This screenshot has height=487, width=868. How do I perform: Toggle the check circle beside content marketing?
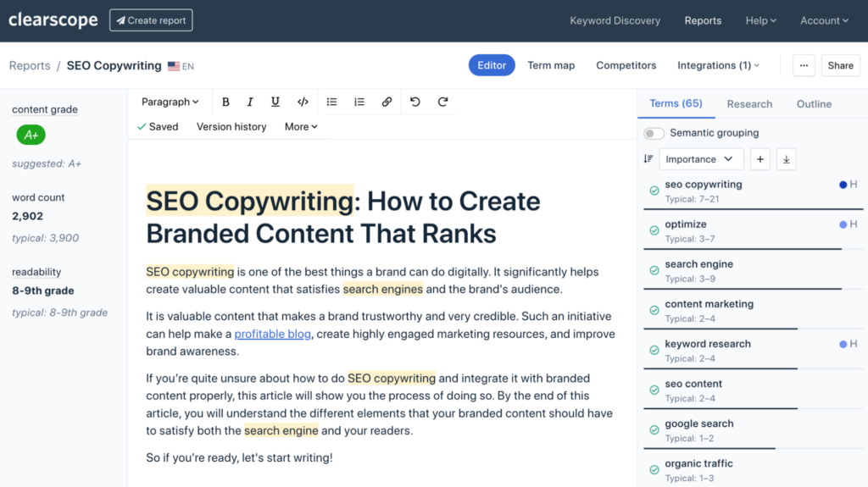tap(654, 311)
